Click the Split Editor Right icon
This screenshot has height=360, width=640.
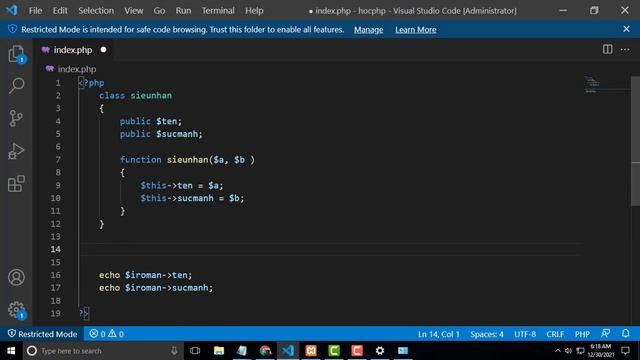coord(607,49)
